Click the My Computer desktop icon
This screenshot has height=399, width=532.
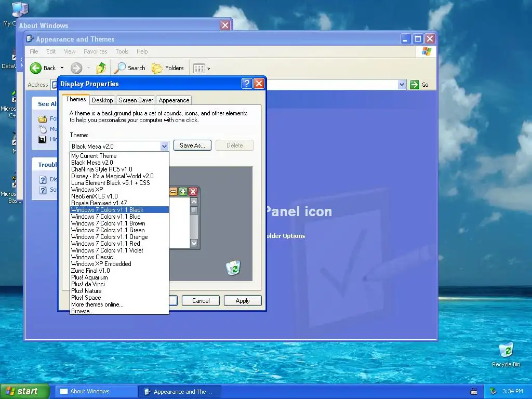point(20,9)
